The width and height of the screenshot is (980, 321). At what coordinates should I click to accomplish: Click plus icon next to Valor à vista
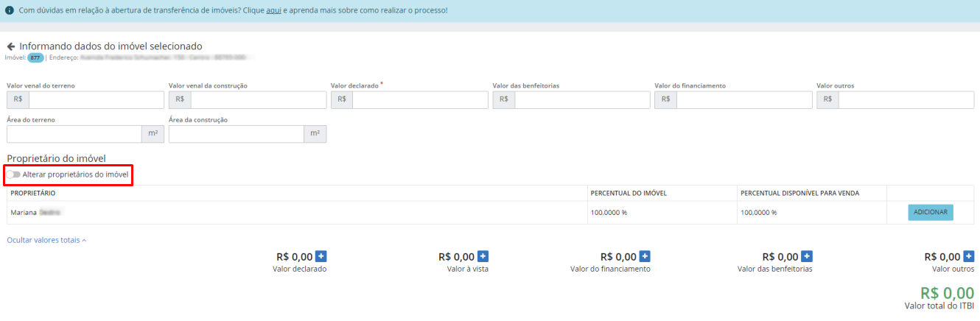pyautogui.click(x=483, y=256)
